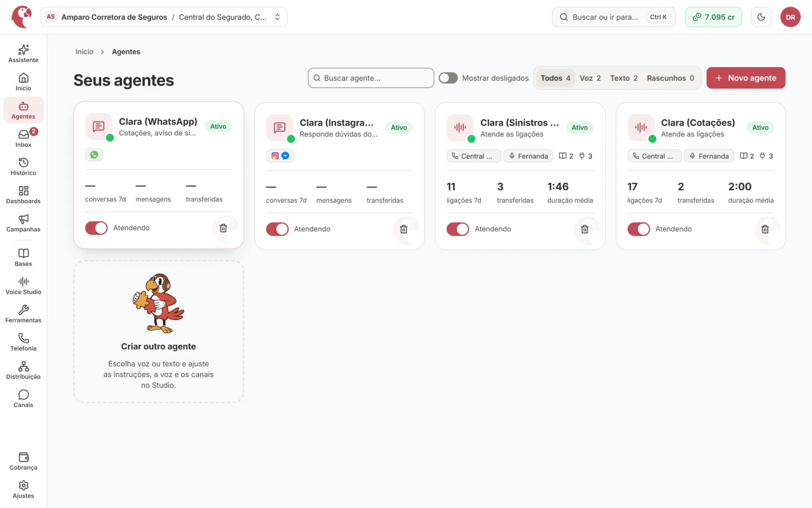Screen dimensions: 812x508
Task: Open the Distribuição page
Action: (23, 370)
